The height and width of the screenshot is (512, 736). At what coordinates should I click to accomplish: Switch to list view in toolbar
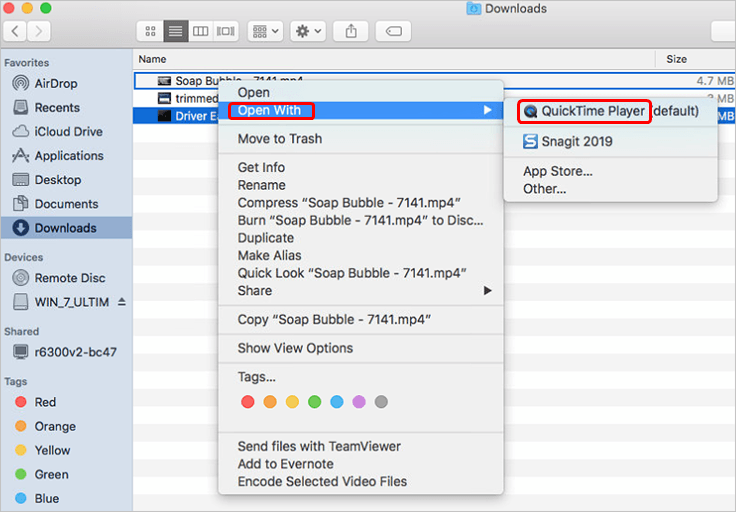[x=176, y=31]
